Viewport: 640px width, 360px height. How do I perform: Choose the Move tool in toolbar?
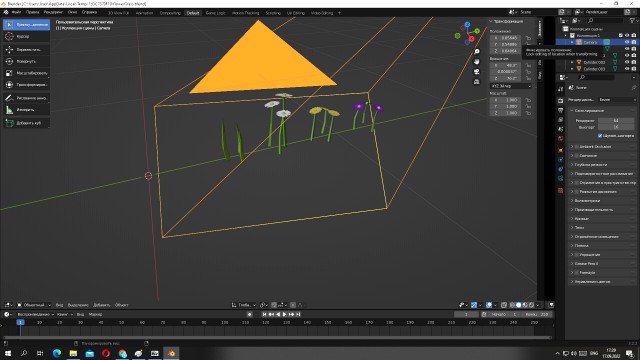(27, 49)
